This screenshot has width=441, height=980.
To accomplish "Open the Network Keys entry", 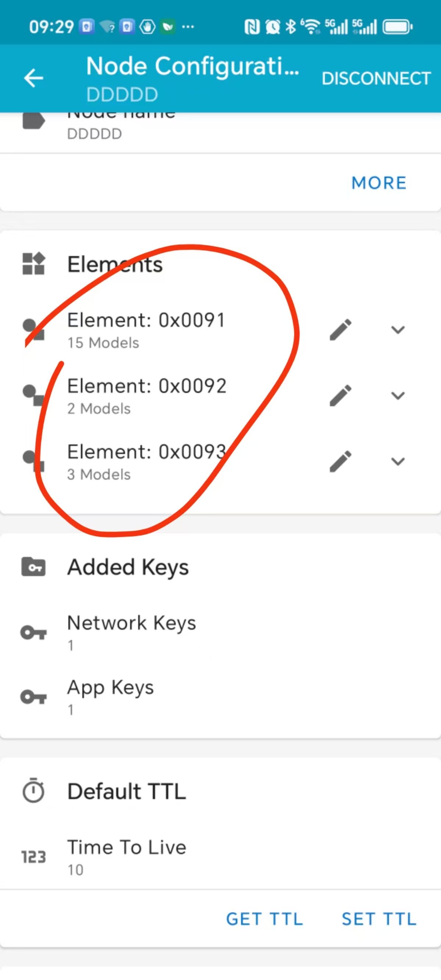I will pos(220,633).
